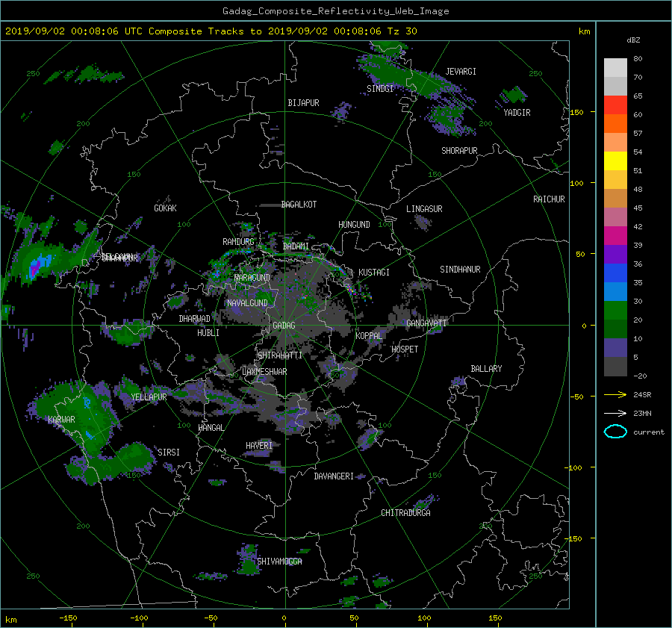Click the CHITRADURGA city label
672x628 pixels.
tap(406, 513)
